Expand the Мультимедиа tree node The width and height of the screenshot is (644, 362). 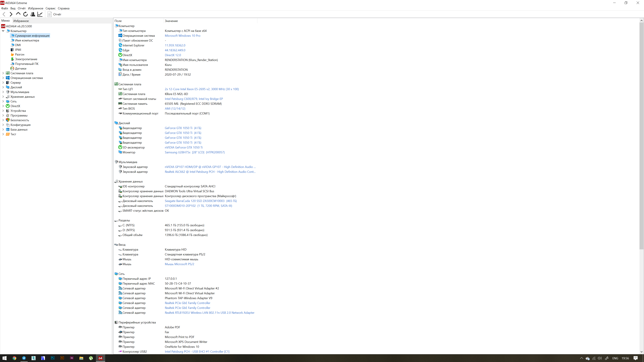coord(3,92)
